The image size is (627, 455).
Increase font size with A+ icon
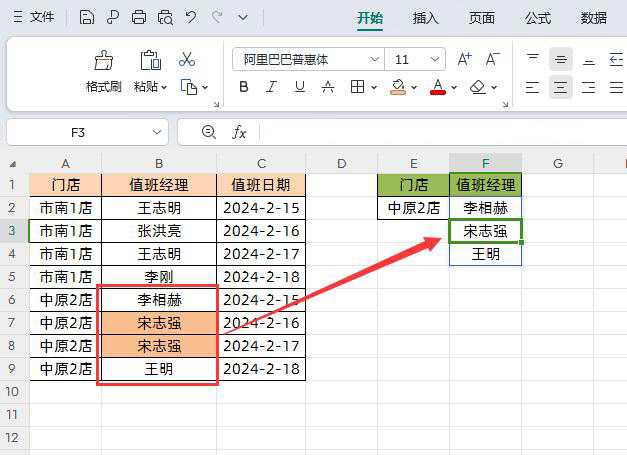(x=465, y=59)
